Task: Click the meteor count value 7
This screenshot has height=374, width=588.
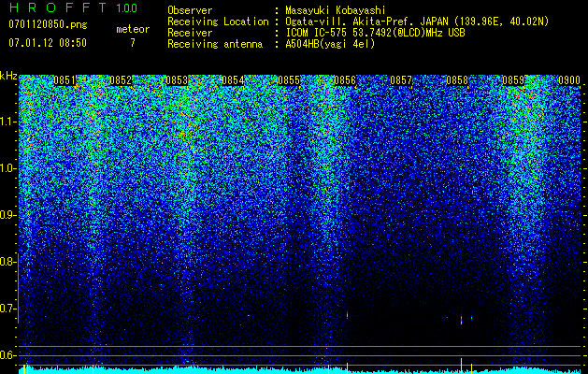Action: (x=133, y=43)
